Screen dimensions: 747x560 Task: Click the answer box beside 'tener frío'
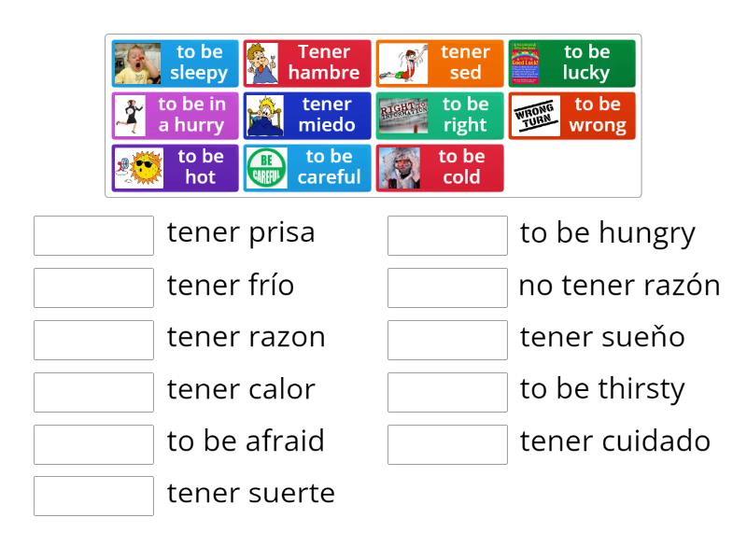point(93,288)
